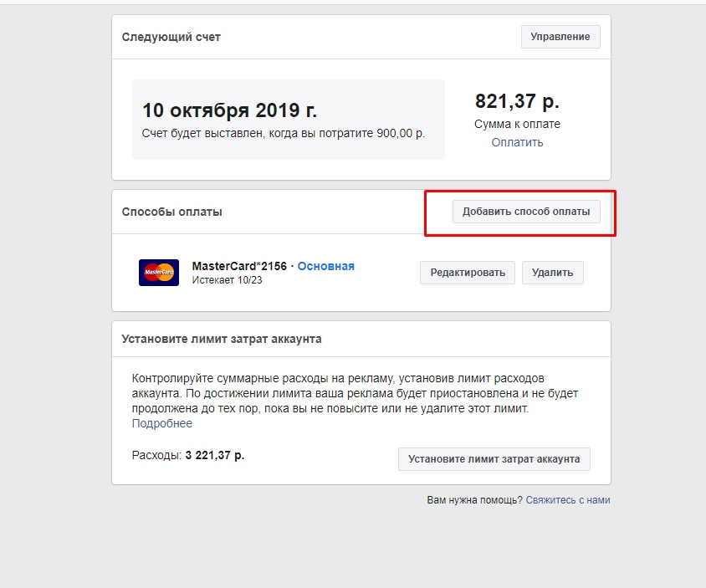Click the Вам нужна помощь? text
The width and height of the screenshot is (706, 588).
pyautogui.click(x=474, y=499)
